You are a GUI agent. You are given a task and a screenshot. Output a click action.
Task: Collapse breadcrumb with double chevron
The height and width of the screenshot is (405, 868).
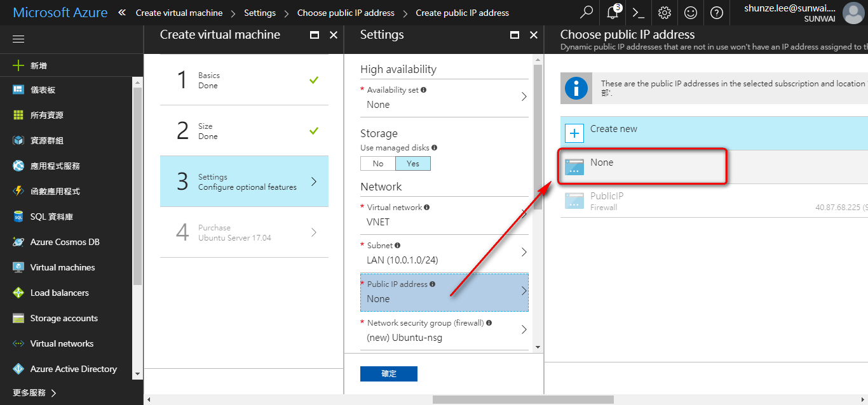coord(122,13)
